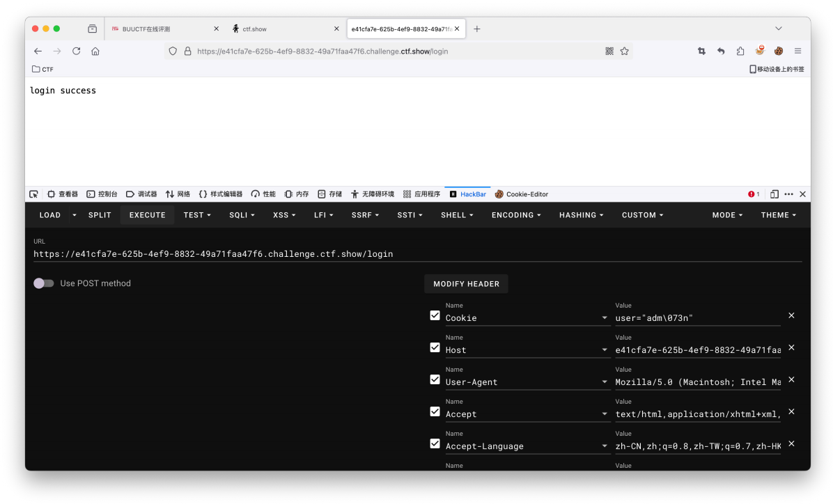833x504 pixels.
Task: Open the Accept header name dropdown
Action: [605, 414]
